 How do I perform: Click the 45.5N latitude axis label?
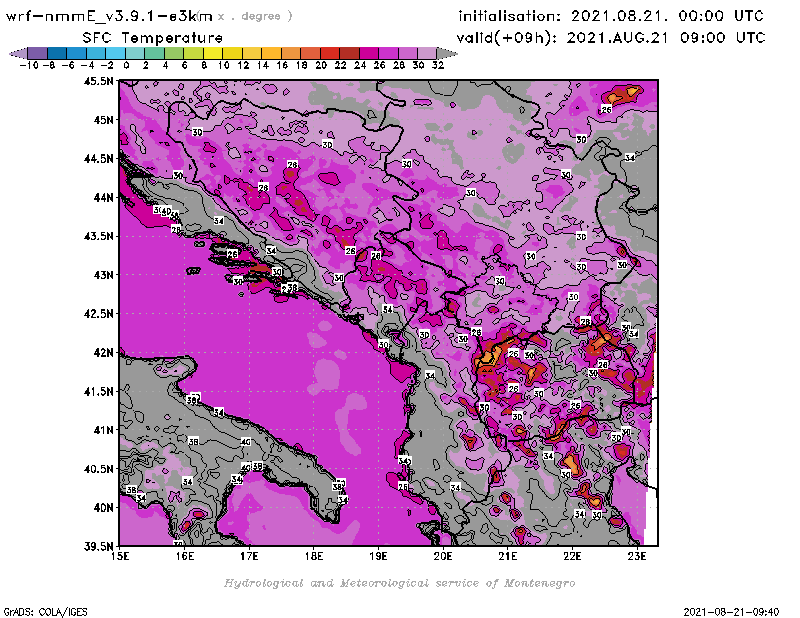coord(99,81)
